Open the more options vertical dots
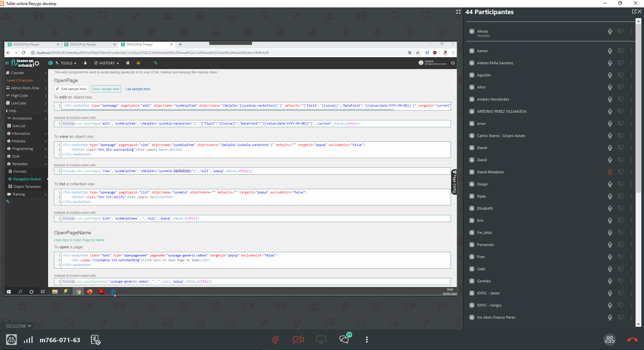This screenshot has height=350, width=644. [x=367, y=340]
